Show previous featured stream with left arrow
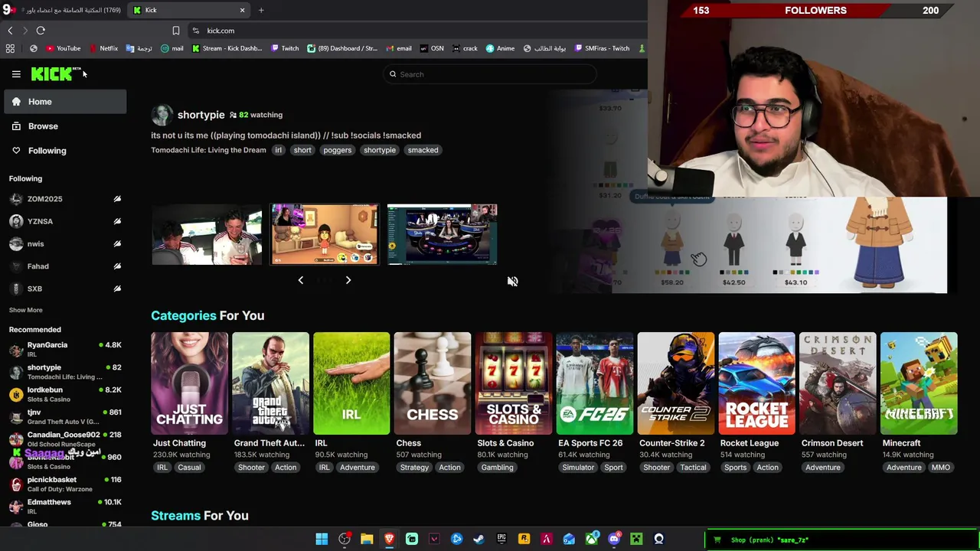The height and width of the screenshot is (551, 980). (x=300, y=280)
